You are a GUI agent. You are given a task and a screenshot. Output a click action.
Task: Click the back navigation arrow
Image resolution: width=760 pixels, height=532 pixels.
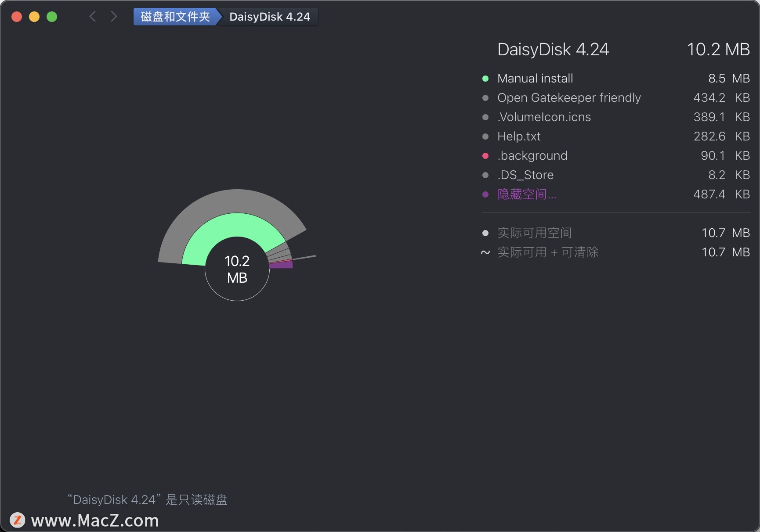pyautogui.click(x=93, y=16)
